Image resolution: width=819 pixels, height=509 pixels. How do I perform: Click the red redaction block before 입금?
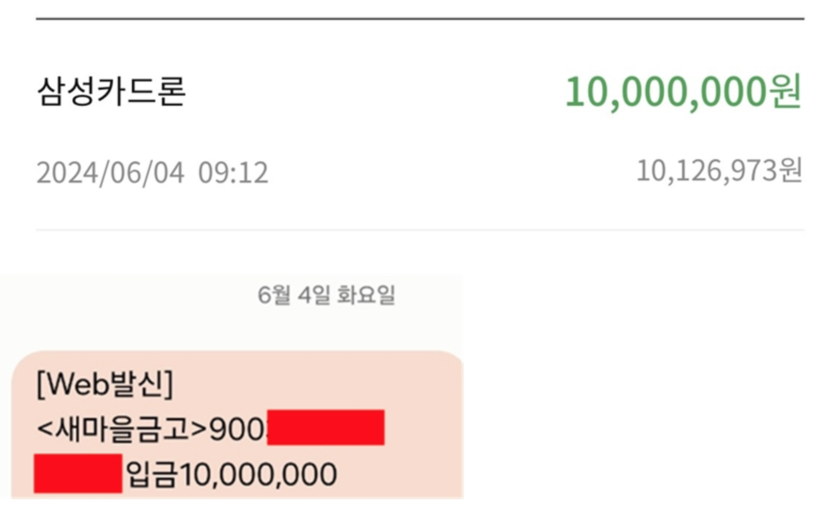(x=78, y=473)
